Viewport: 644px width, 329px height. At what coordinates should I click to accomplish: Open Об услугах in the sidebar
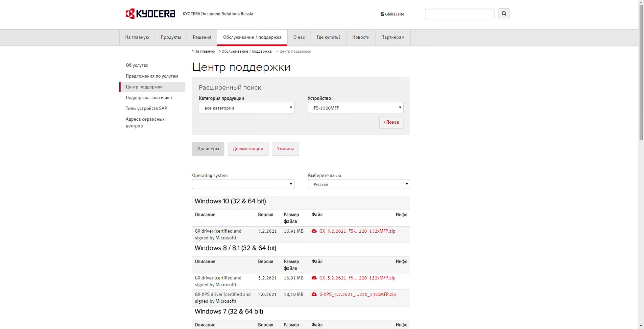137,65
